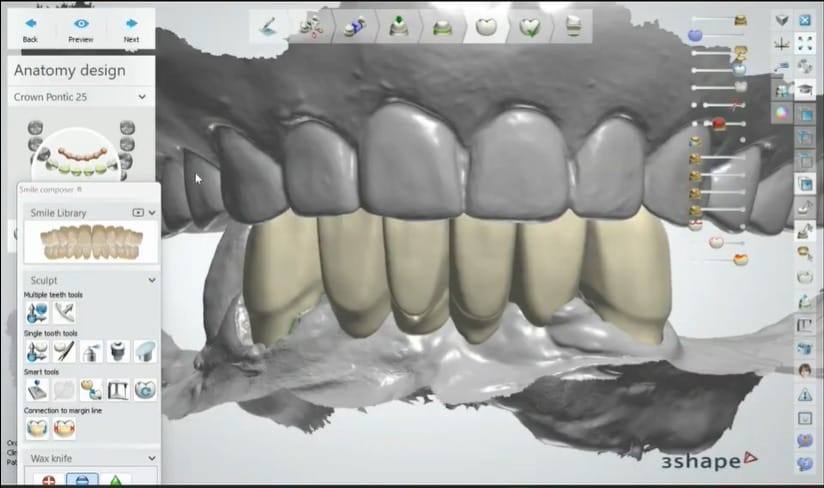The image size is (824, 488).
Task: Click the Back navigation button
Action: coord(30,28)
